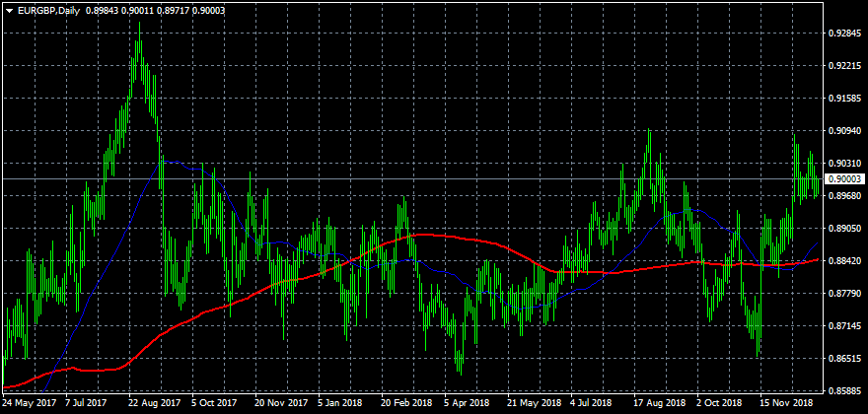Select the 20 Feb 2018 date label
Image resolution: width=868 pixels, height=414 pixels.
(x=404, y=403)
